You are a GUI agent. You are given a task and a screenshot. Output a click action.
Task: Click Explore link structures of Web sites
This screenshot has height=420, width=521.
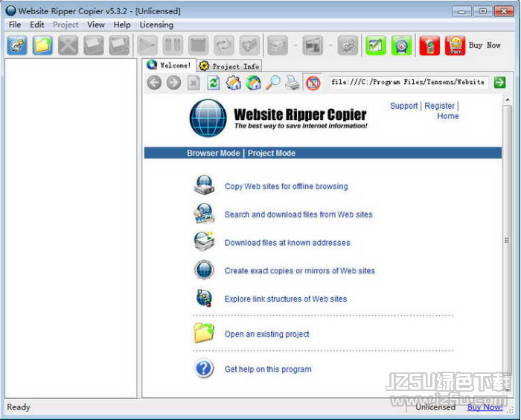point(286,299)
